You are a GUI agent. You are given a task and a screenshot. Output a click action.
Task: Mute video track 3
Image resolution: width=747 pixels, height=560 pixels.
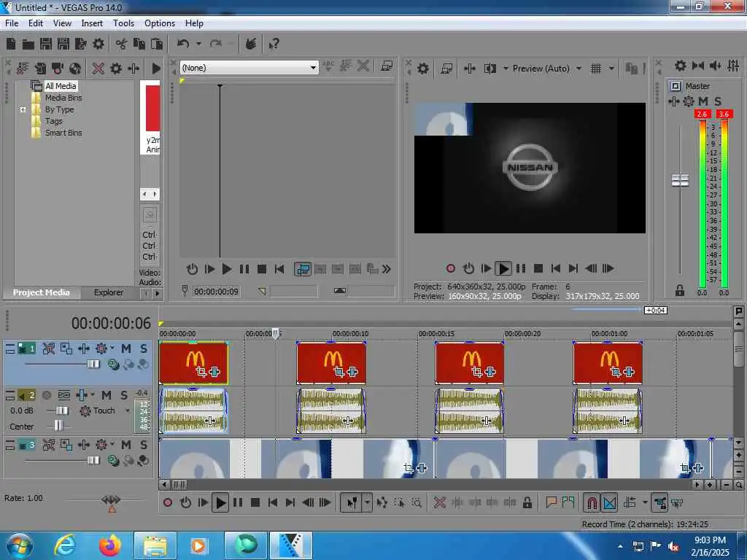(126, 445)
